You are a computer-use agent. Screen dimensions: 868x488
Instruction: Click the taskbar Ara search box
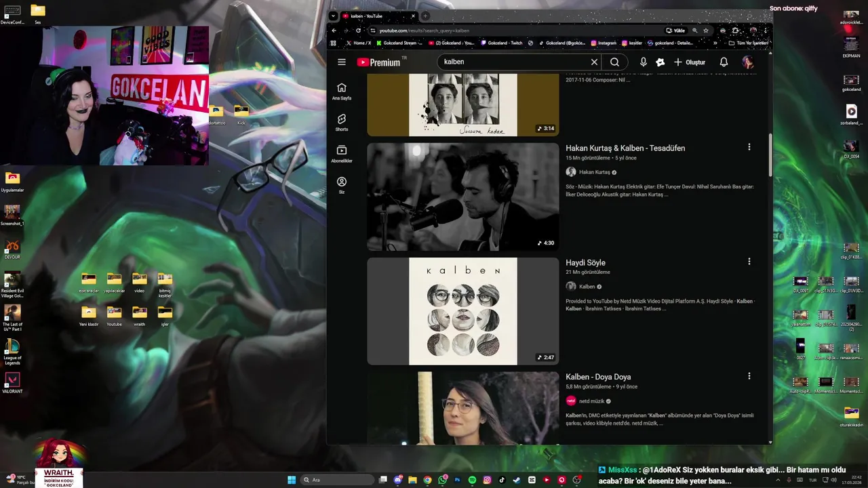point(337,480)
